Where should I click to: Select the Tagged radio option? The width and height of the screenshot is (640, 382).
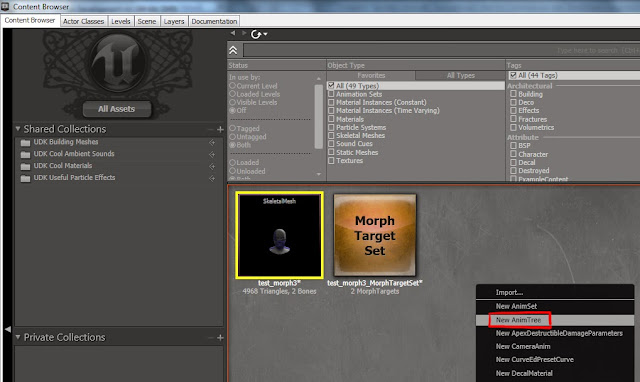click(x=233, y=128)
